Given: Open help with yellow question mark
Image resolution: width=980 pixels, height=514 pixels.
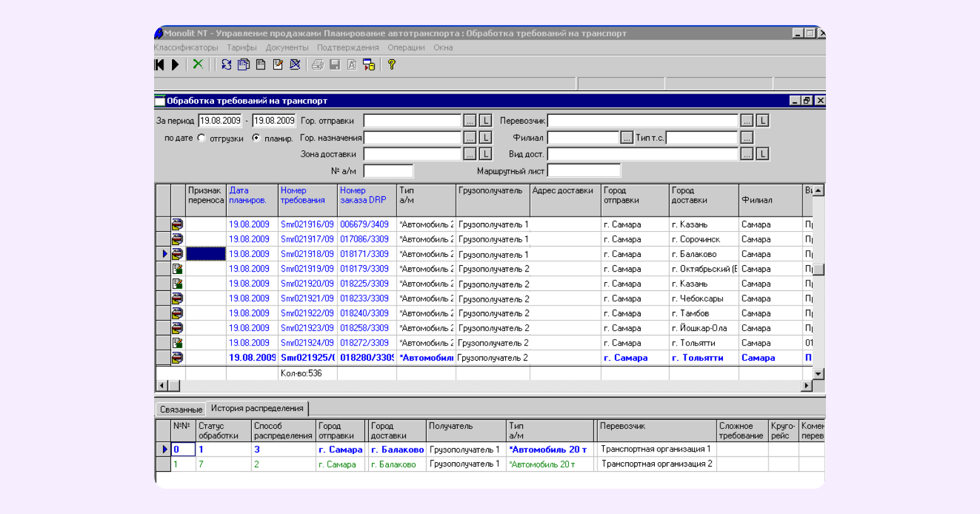Looking at the screenshot, I should (x=391, y=64).
